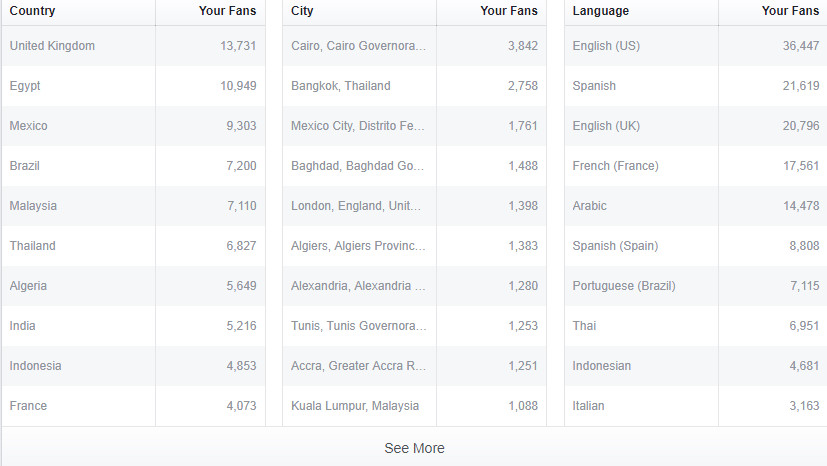Click the Country column header
This screenshot has width=827, height=466.
(33, 11)
